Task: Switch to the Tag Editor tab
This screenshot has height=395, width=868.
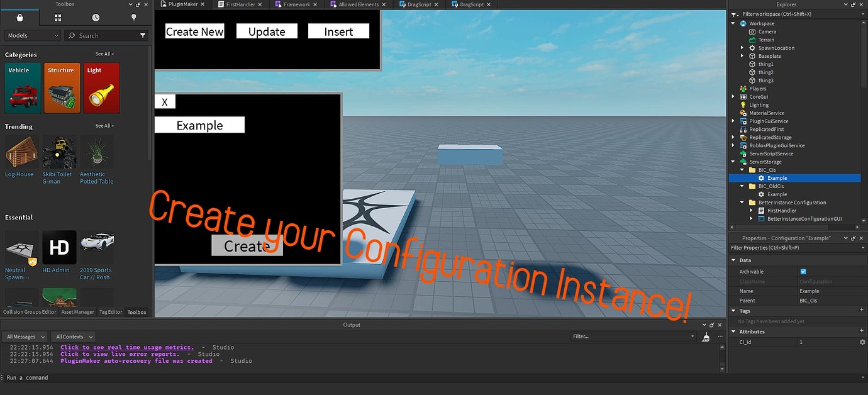Action: click(x=110, y=311)
